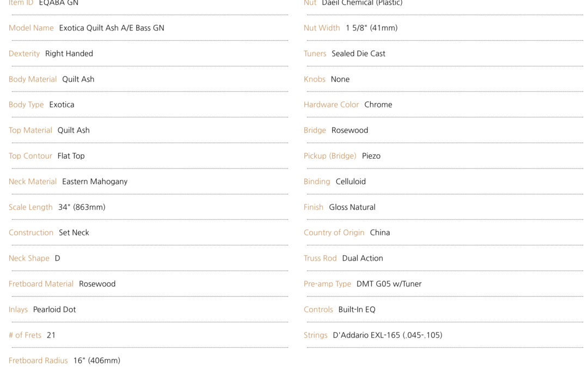This screenshot has height=368, width=588.
Task: Click the Hardware Color label
Action: coord(331,105)
